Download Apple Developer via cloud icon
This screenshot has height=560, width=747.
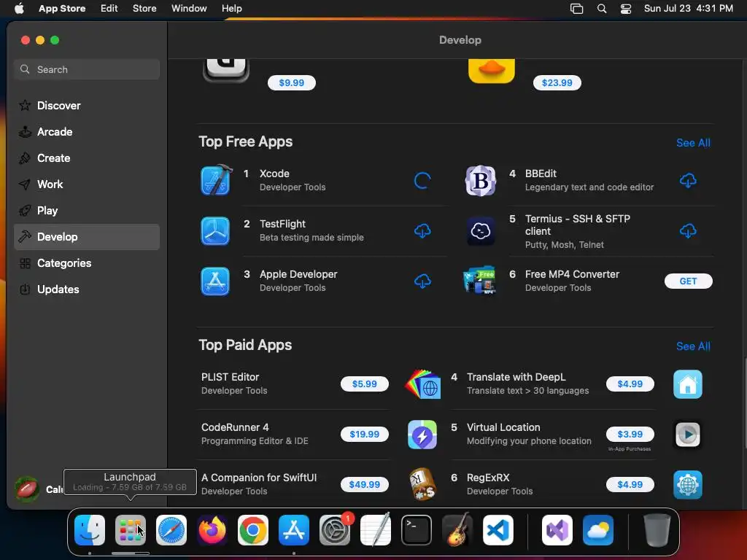(x=422, y=281)
